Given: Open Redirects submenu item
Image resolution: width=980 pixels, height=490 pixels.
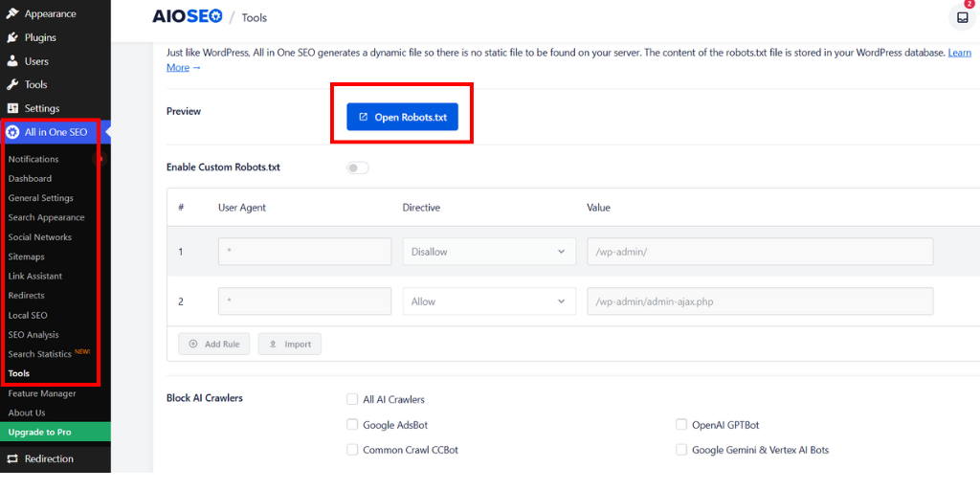Looking at the screenshot, I should coord(26,296).
